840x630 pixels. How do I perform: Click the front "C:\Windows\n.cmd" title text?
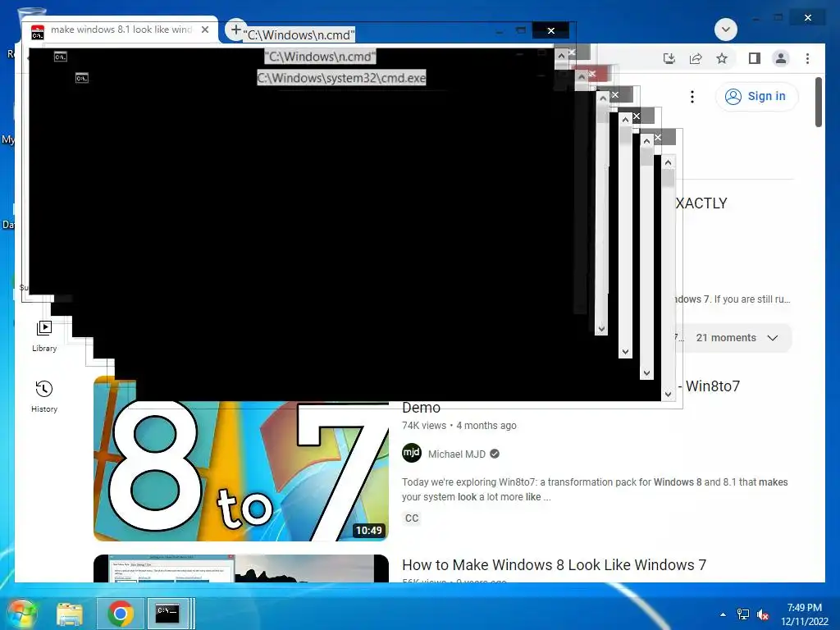pyautogui.click(x=299, y=35)
